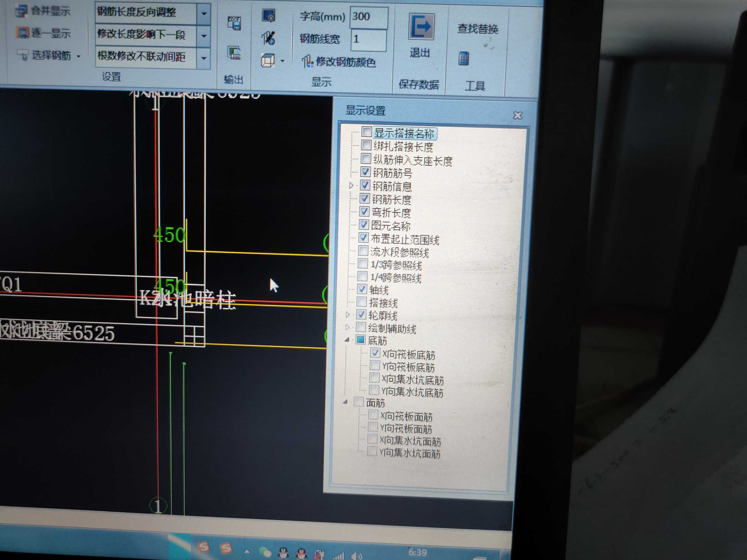
Task: Toggle 显示搭接名称 checkbox
Action: tap(366, 132)
